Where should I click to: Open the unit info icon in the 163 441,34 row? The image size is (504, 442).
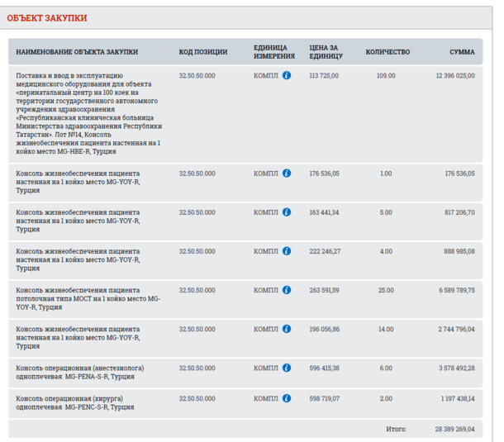click(x=287, y=212)
